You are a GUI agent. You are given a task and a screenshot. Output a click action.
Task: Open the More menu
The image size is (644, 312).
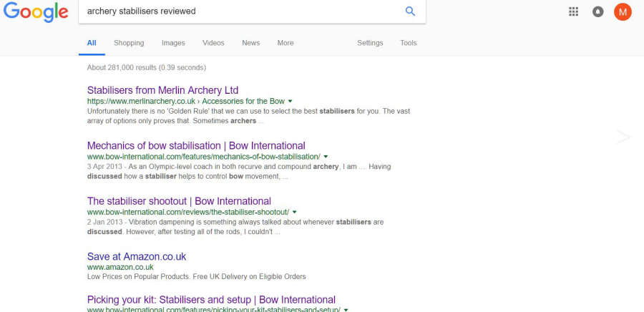tap(286, 43)
